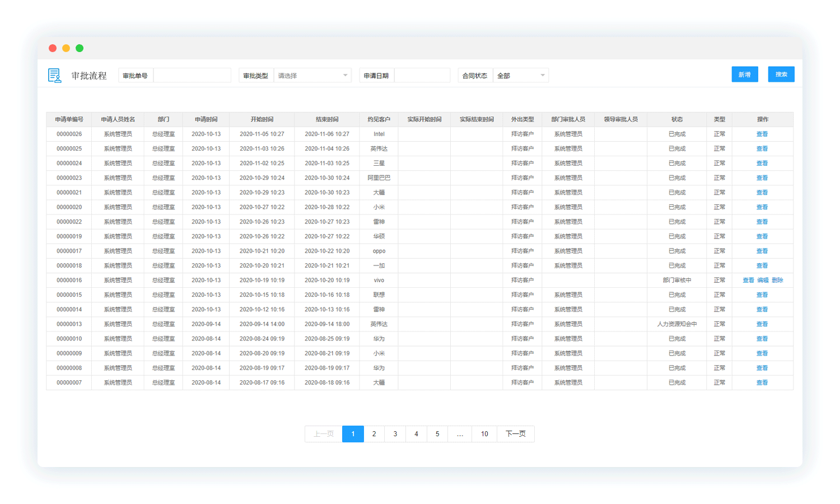
Task: Click the 申请单编号 column header
Action: [x=69, y=119]
